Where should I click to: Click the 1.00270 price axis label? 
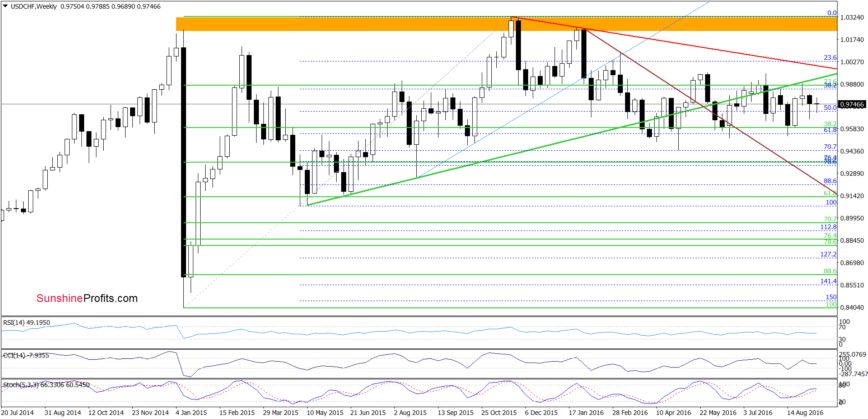click(852, 62)
